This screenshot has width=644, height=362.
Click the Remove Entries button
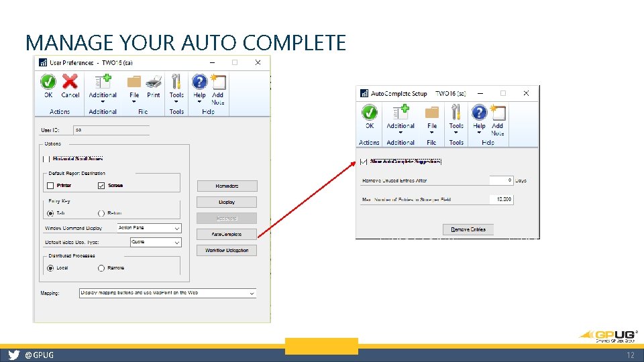click(x=468, y=229)
